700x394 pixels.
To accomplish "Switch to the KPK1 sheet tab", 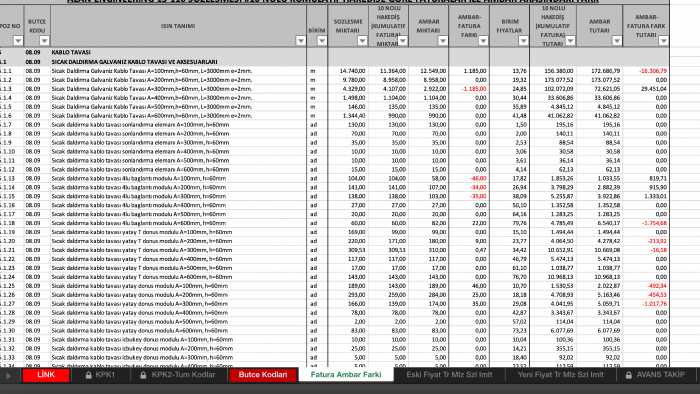I will (x=100, y=375).
